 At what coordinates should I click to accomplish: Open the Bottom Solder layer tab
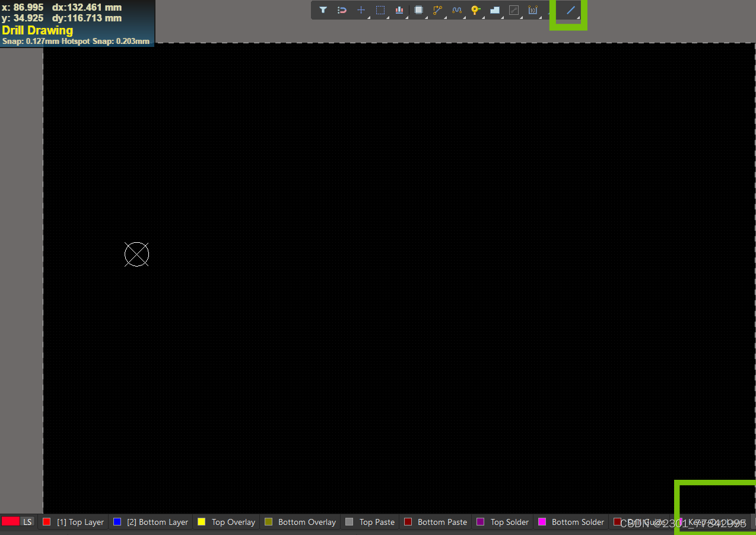[571, 522]
